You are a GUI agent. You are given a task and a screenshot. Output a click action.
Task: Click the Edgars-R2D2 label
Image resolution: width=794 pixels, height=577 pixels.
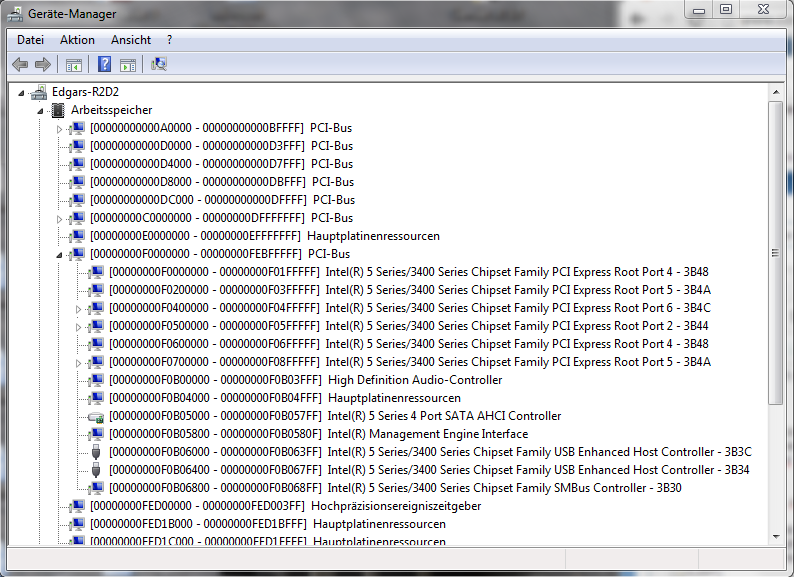pos(86,92)
